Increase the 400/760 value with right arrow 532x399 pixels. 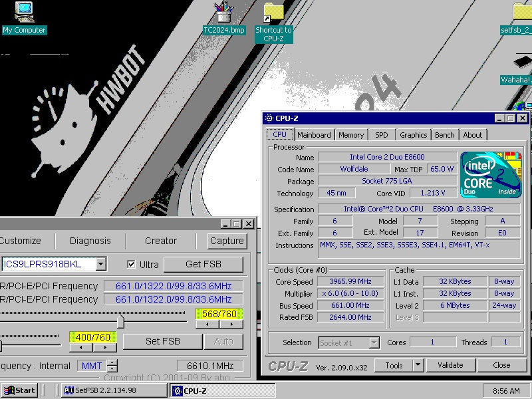tap(105, 347)
